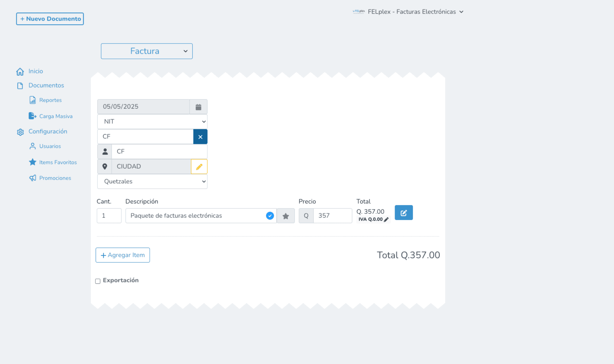
Task: Click the Nuevo Documento button
Action: 50,19
